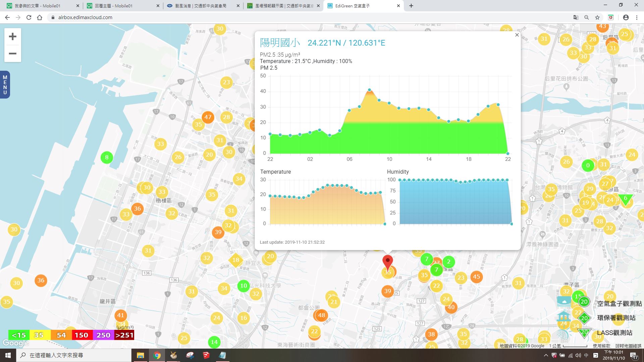Switch the 中 input method indicator
This screenshot has width=644, height=362.
[x=586, y=355]
